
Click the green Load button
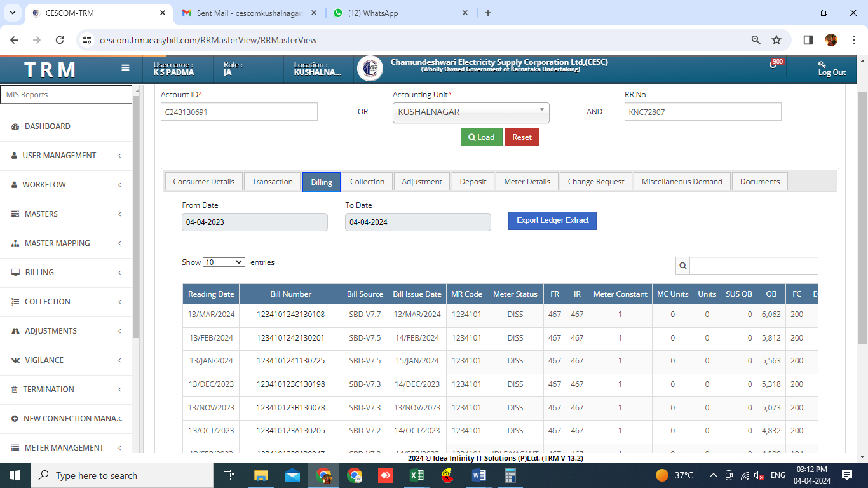pyautogui.click(x=481, y=137)
